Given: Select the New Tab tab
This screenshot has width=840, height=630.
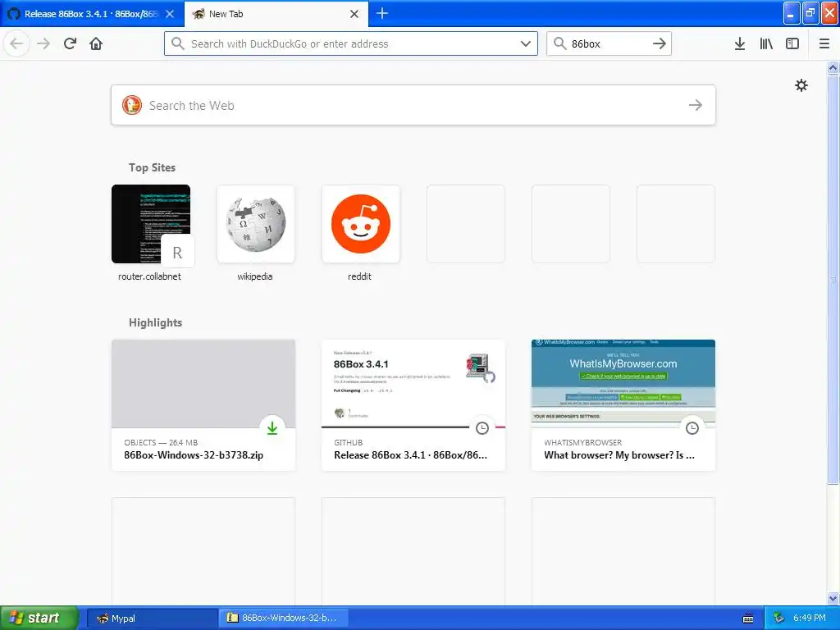Looking at the screenshot, I should (x=276, y=14).
